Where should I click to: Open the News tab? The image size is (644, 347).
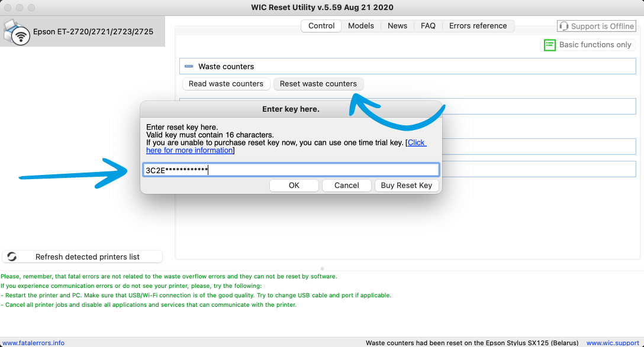[397, 26]
